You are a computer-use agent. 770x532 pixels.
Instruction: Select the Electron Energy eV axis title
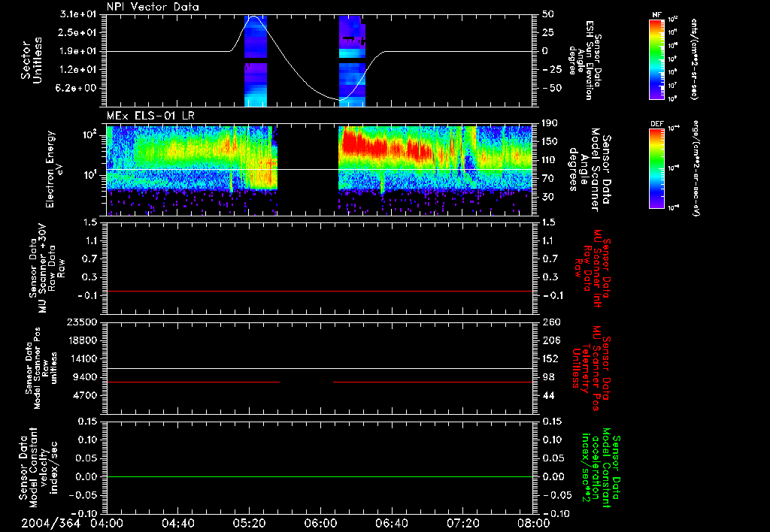(54, 169)
